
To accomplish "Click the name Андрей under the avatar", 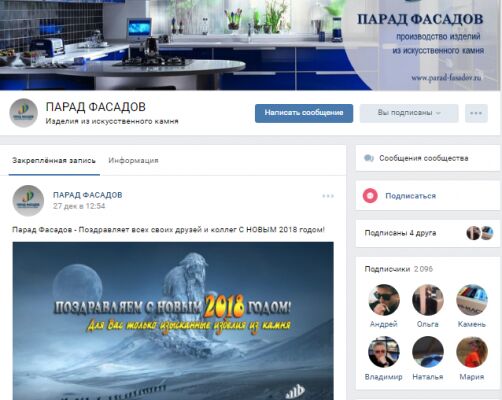I will click(x=384, y=324).
